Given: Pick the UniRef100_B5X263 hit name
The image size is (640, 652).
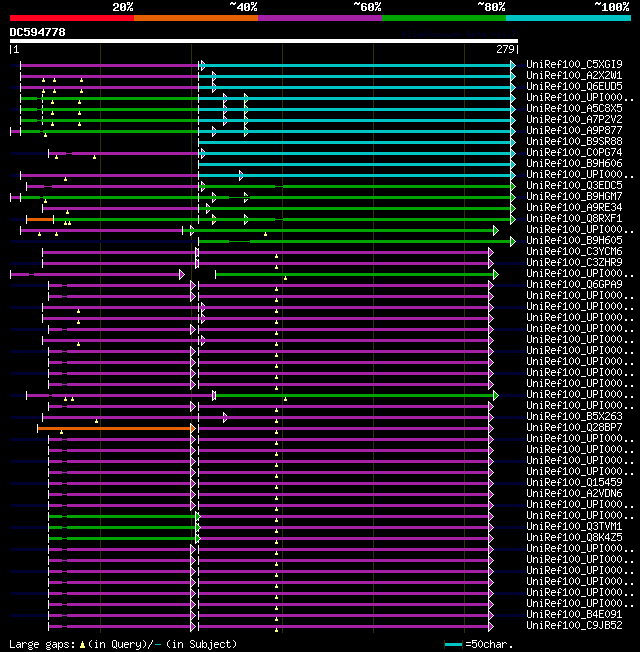Looking at the screenshot, I should (x=574, y=417).
